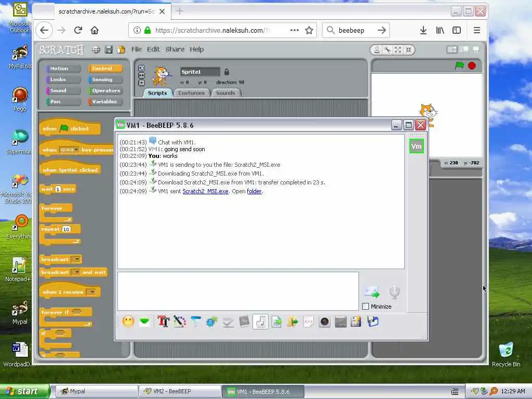The image size is (532, 399).
Task: Click the green arrow envelope icon in BeeBEEP
Action: point(144,321)
